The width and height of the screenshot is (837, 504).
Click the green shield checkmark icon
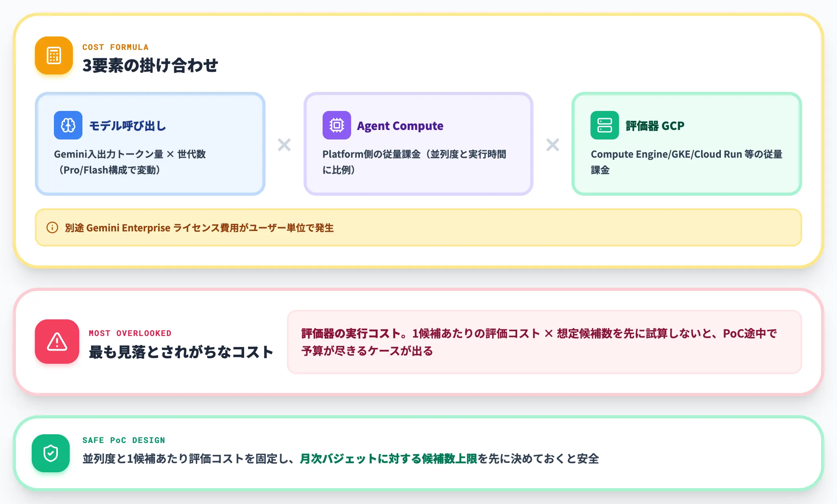click(51, 453)
